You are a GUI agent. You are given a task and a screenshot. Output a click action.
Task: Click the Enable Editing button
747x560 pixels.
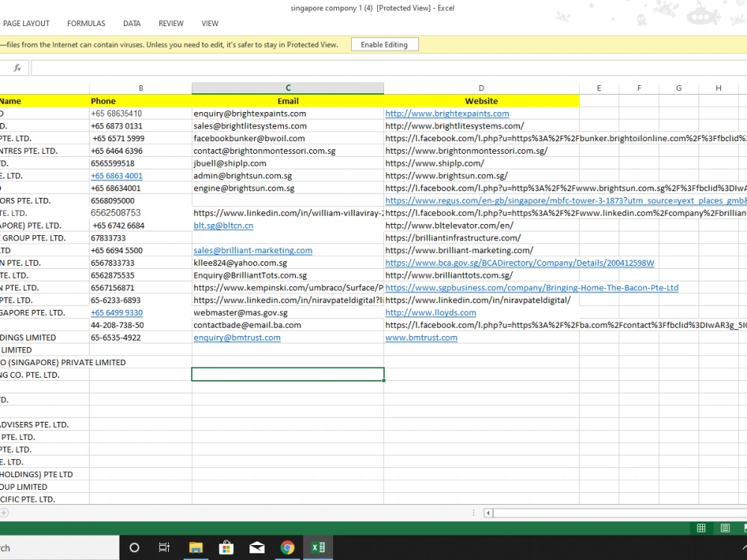pyautogui.click(x=385, y=44)
